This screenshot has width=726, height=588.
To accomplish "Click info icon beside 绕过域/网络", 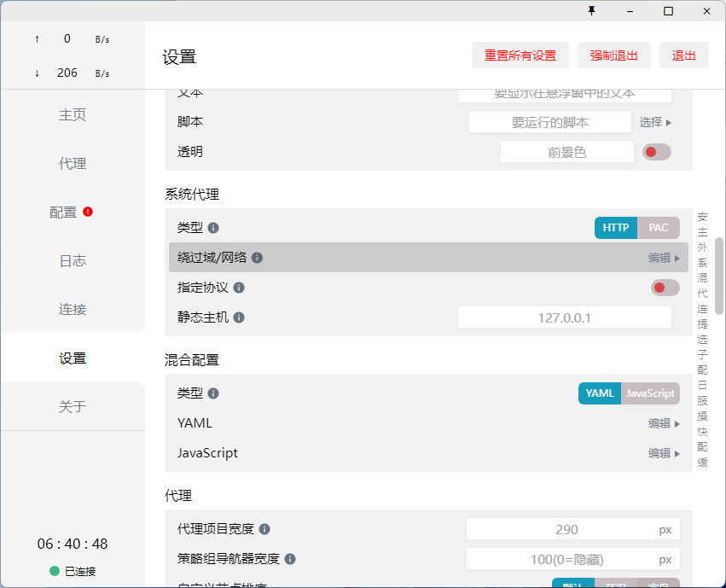I will 257,258.
